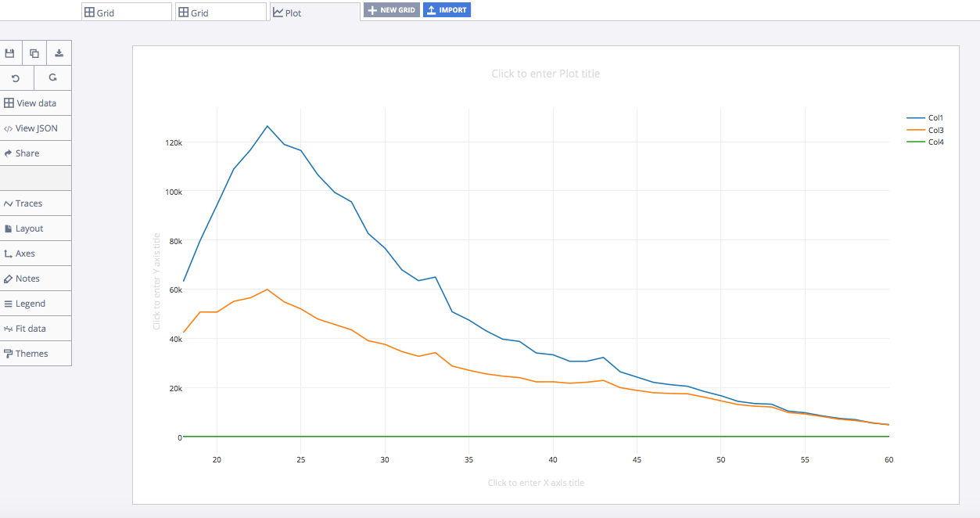Click the save (floppy disk) icon
Screen dimensions: 980x518
pos(10,53)
